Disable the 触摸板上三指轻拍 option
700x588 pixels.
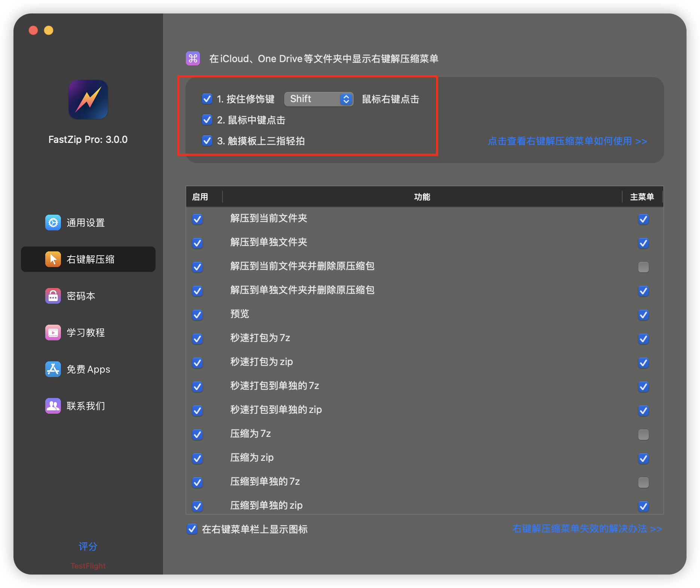(x=207, y=141)
